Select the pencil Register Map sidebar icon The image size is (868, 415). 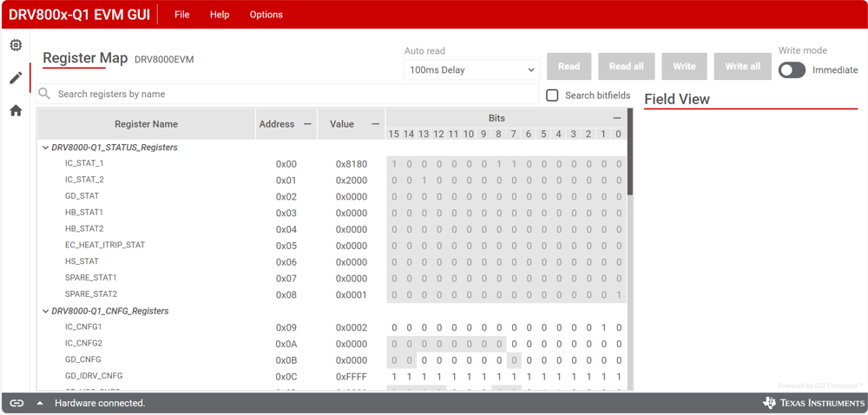16,78
